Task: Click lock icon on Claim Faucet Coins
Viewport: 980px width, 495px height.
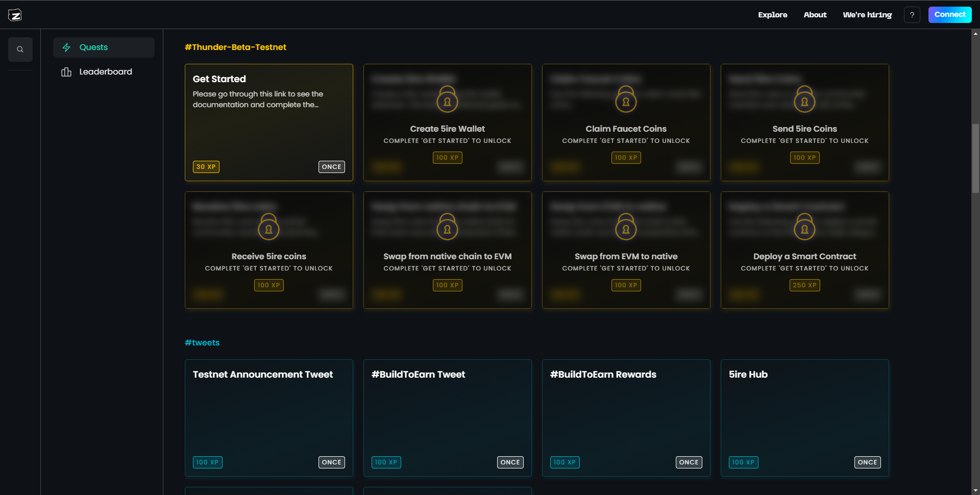Action: [626, 100]
